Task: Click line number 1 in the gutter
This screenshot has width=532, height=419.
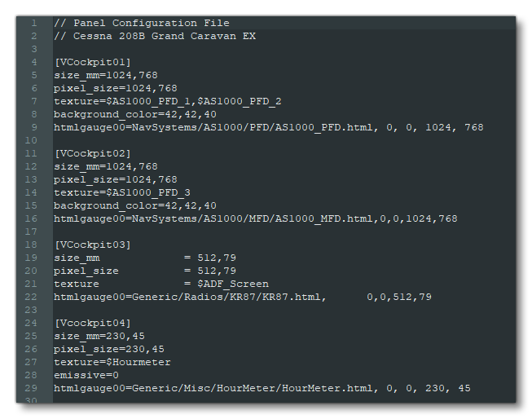Action: [x=34, y=23]
